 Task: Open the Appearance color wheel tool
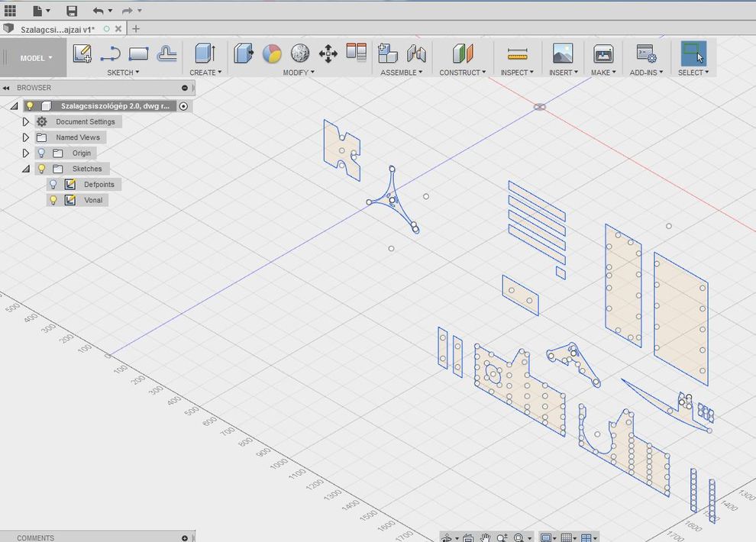272,53
